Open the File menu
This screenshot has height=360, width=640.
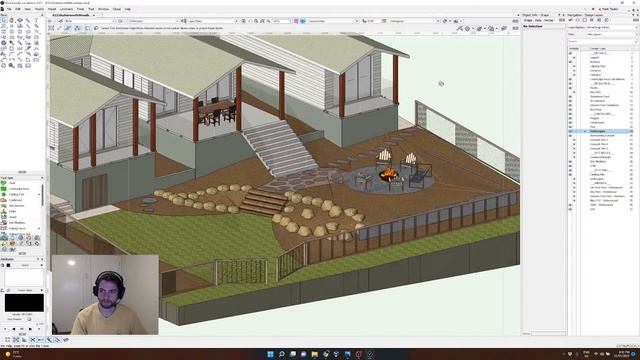9,9
